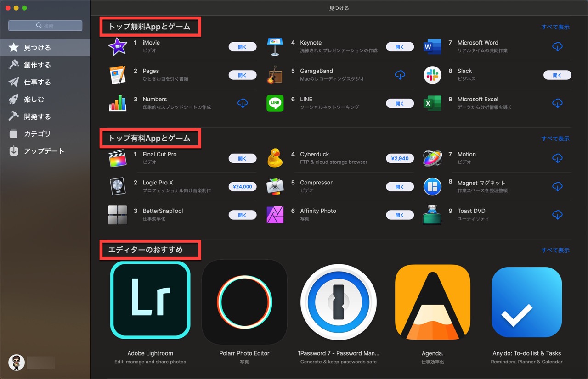Click the Logic Pro X icon
Screen dimensions: 588x379
click(118, 187)
